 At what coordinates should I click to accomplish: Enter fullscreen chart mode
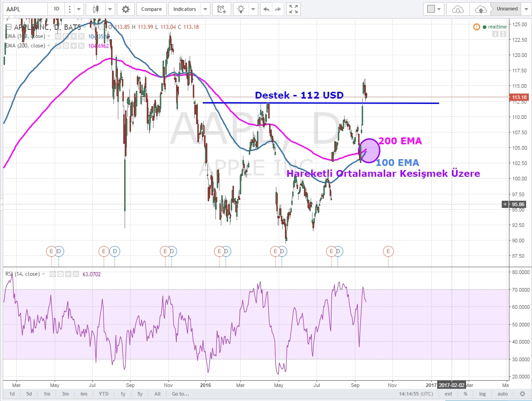(x=294, y=9)
